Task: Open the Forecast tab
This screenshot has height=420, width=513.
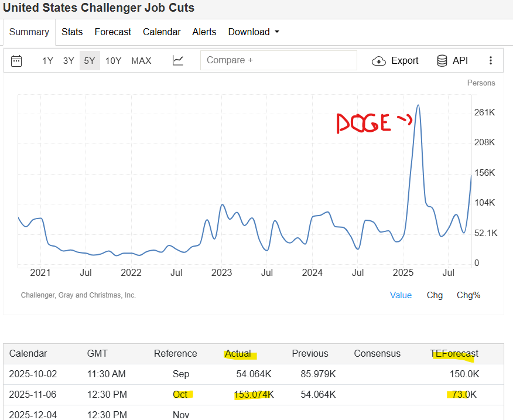Action: pos(112,32)
